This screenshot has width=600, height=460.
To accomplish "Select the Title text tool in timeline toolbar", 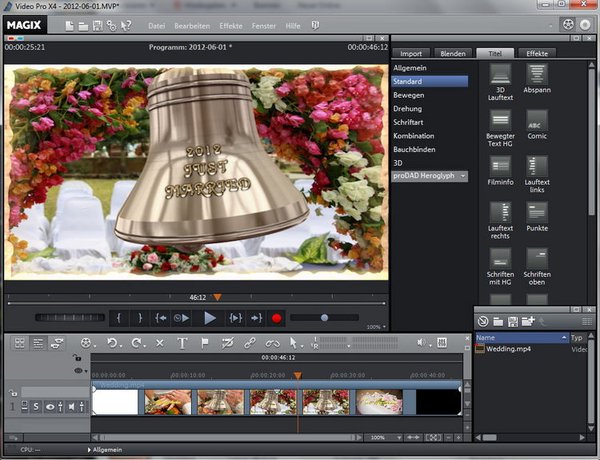I will coord(183,343).
